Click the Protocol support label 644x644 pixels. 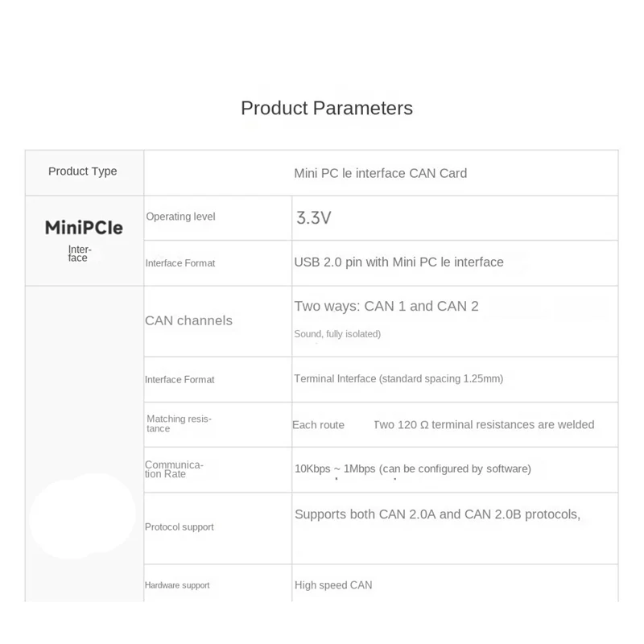[x=180, y=527]
